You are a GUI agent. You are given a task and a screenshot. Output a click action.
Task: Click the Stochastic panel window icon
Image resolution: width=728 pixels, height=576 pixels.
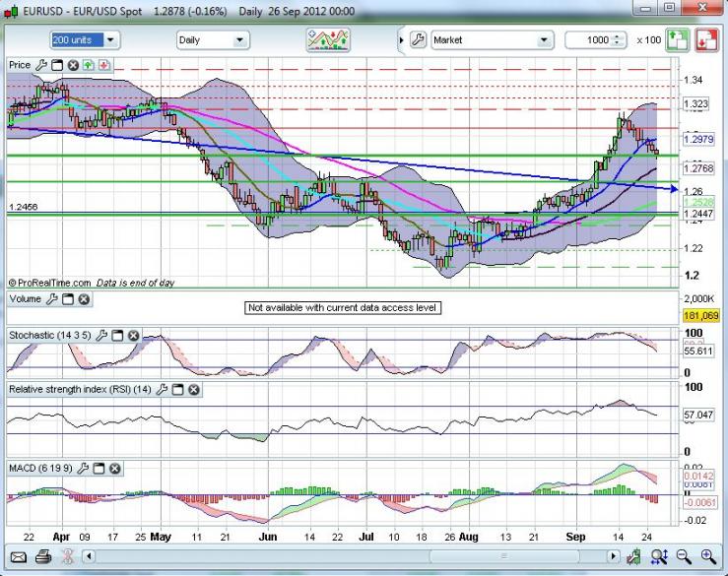117,335
